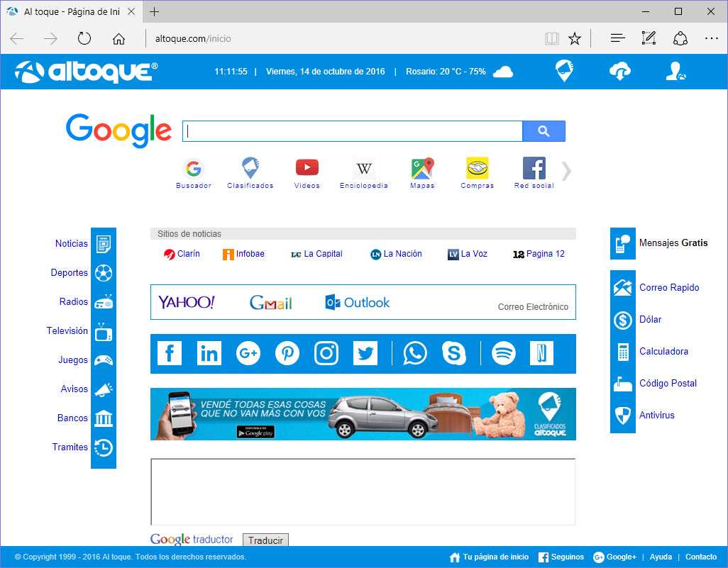This screenshot has height=568, width=728.
Task: Open the Videos YouTube icon
Action: (307, 167)
